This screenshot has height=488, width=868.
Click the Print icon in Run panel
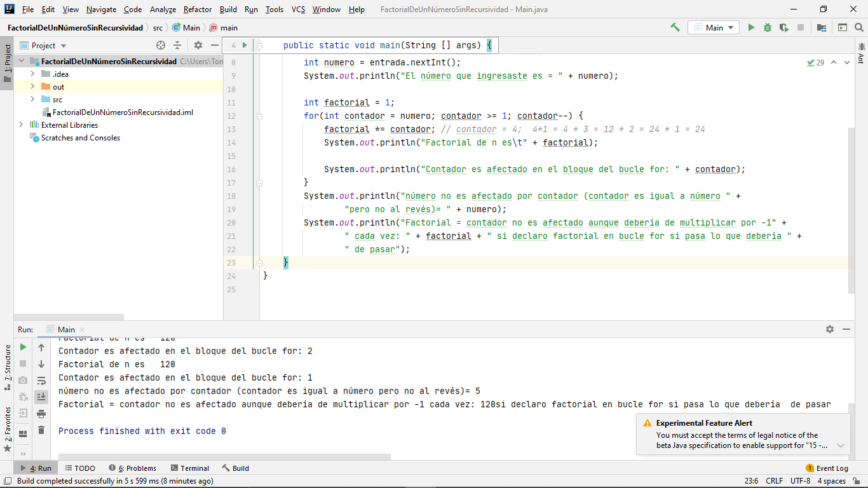tap(41, 413)
